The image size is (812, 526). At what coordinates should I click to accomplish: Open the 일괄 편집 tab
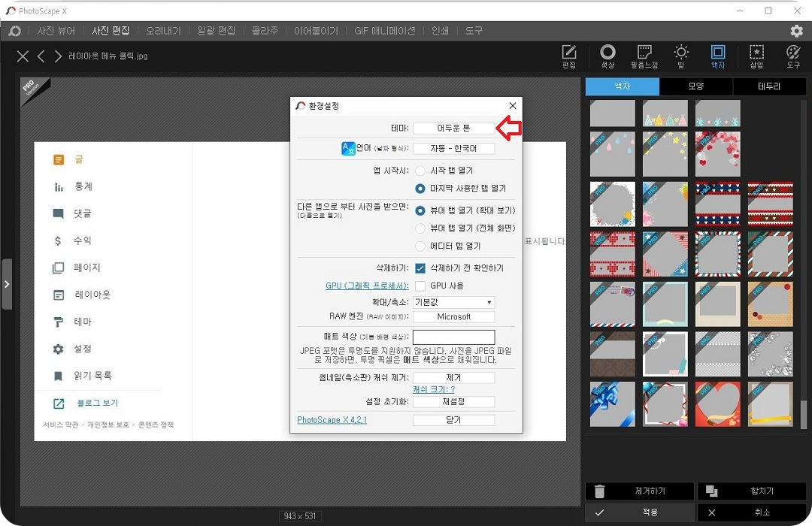pos(216,31)
